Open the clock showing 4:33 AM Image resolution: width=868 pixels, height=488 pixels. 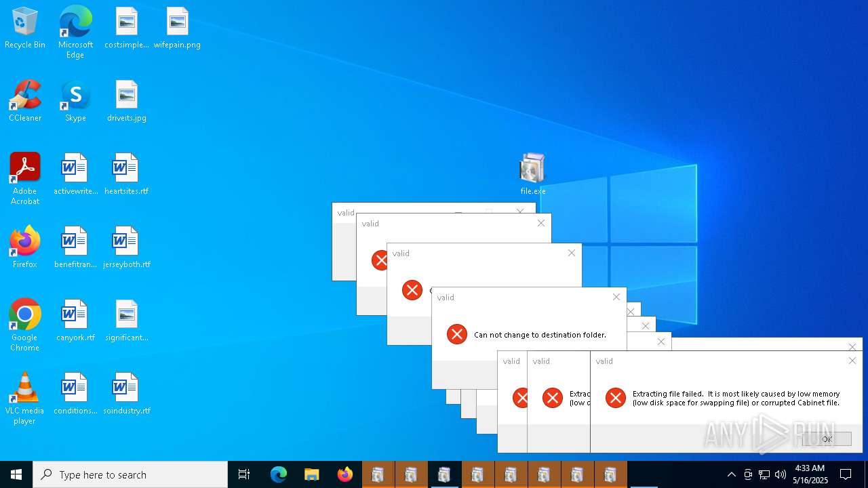[810, 474]
